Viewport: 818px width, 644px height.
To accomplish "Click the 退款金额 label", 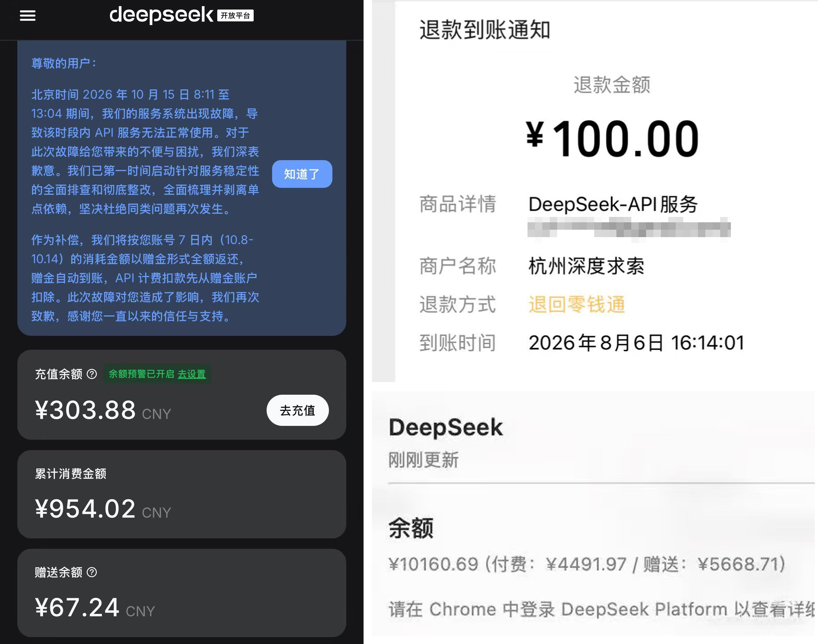I will (x=612, y=85).
